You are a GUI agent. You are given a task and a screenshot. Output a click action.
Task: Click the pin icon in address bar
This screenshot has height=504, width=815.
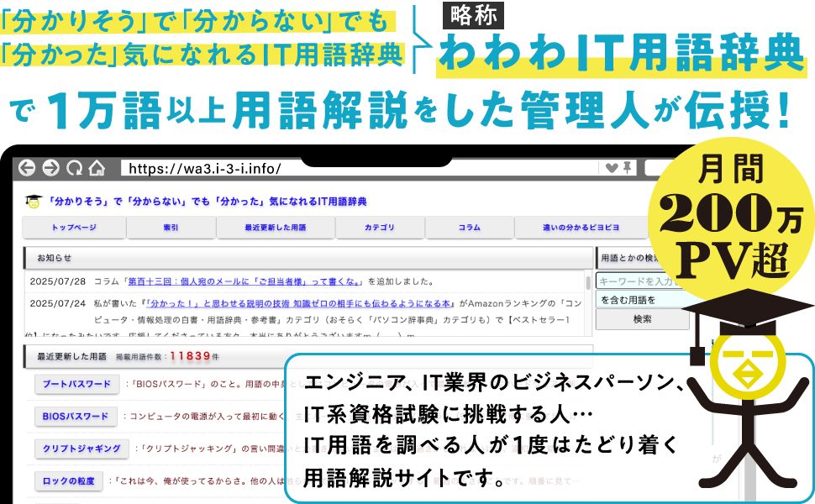click(x=628, y=168)
